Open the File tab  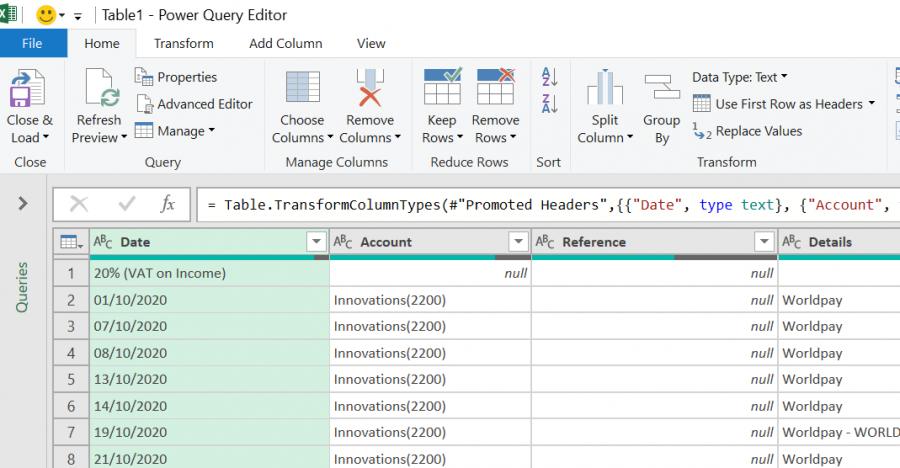[33, 43]
